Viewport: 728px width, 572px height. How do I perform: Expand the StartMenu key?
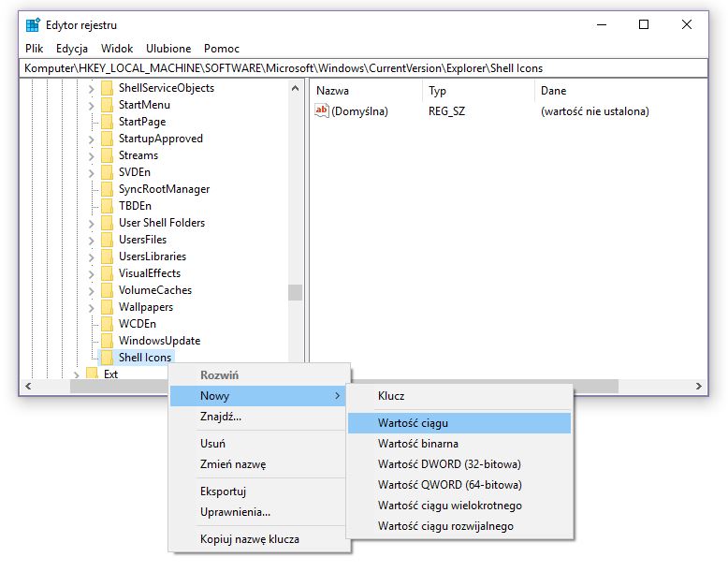click(91, 106)
